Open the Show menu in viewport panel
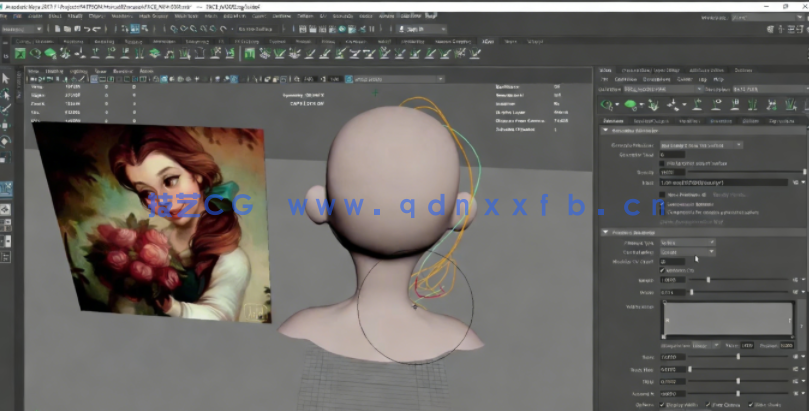The width and height of the screenshot is (809, 411). [101, 71]
